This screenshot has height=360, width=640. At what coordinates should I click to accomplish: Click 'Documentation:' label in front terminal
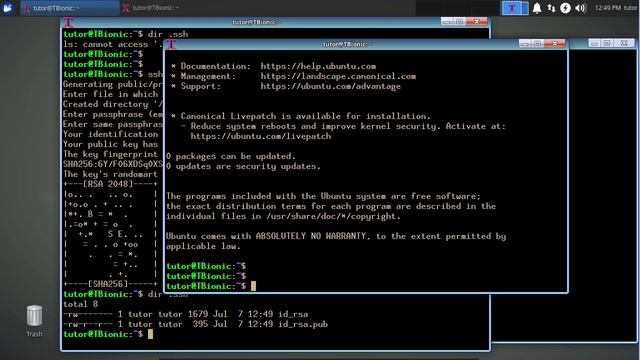click(x=216, y=66)
